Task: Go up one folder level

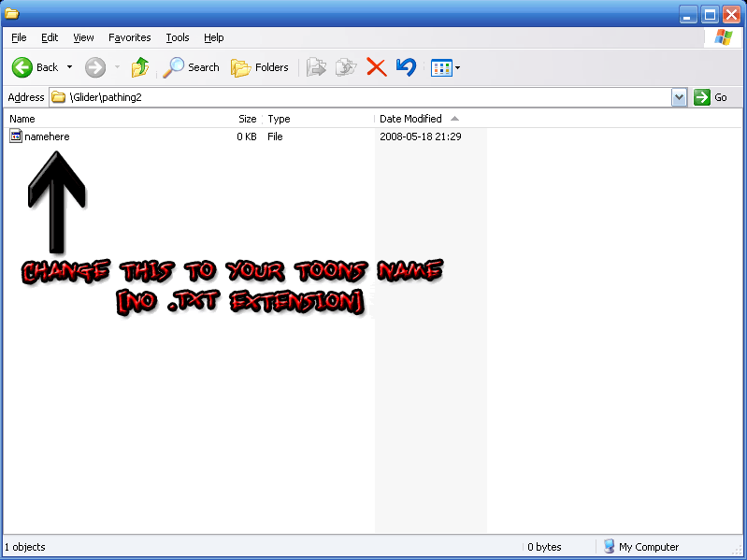Action: click(140, 67)
